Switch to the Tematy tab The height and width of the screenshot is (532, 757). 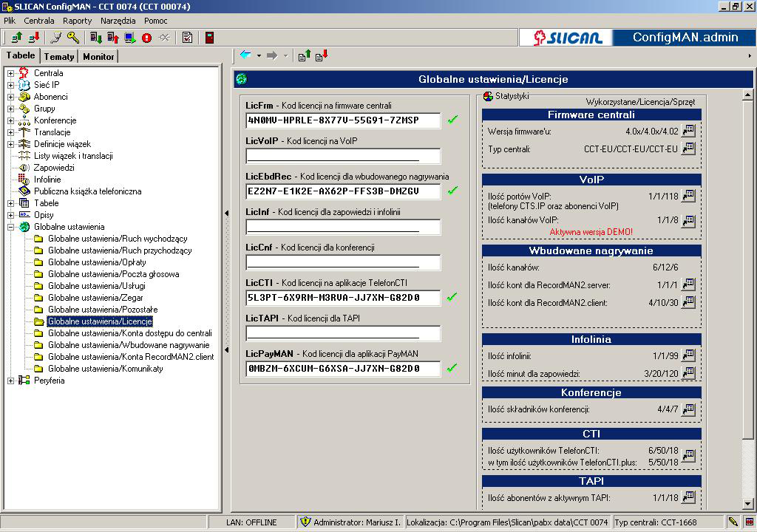click(59, 56)
